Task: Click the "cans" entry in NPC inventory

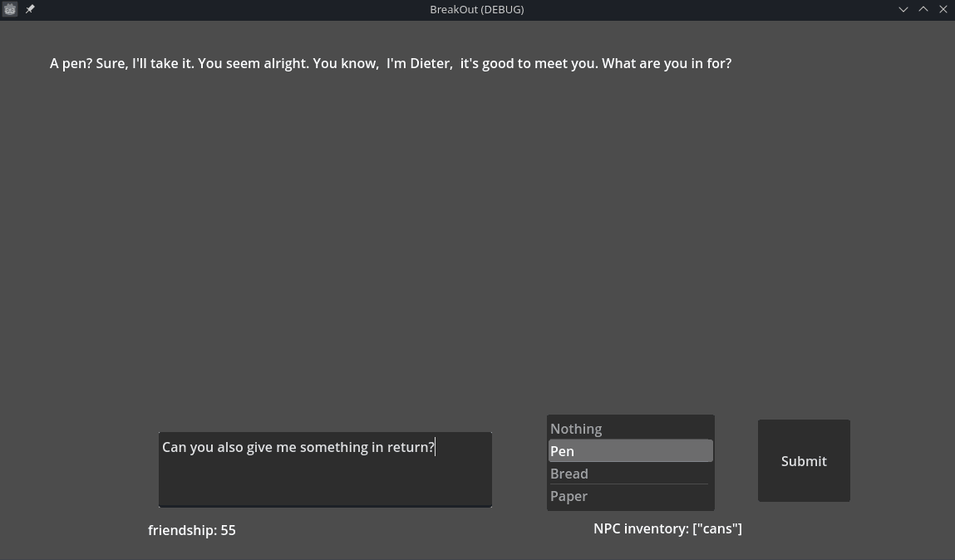Action: click(717, 528)
